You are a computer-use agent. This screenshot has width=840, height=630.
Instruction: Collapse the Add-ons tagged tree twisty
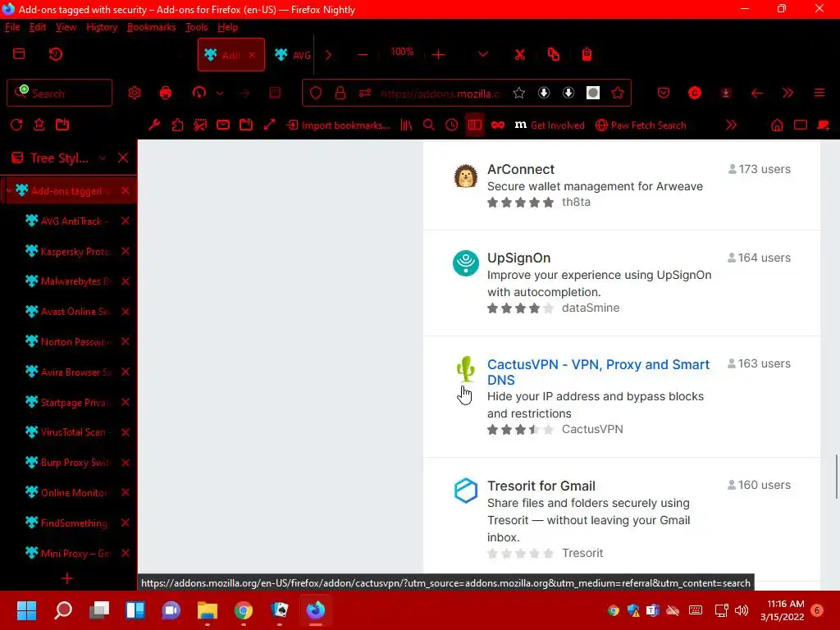[8, 190]
